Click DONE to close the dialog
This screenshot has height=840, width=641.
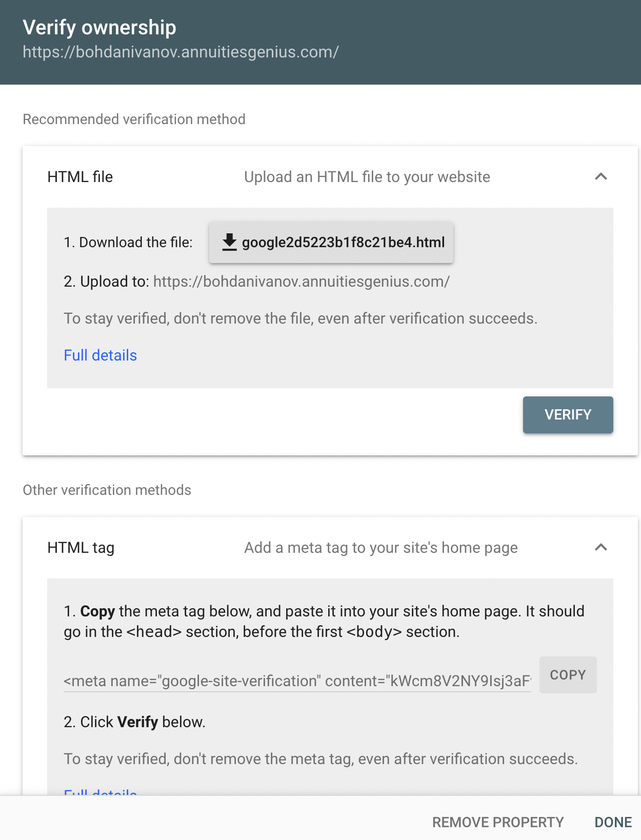coord(613,822)
